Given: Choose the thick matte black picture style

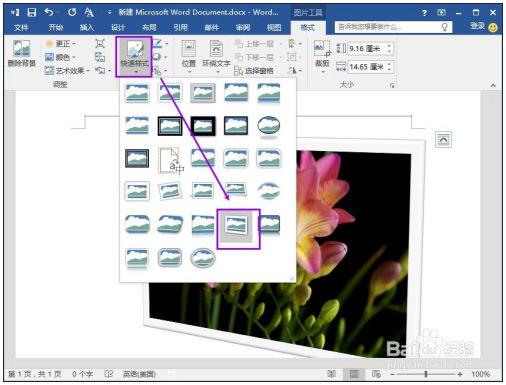Looking at the screenshot, I should pos(203,126).
